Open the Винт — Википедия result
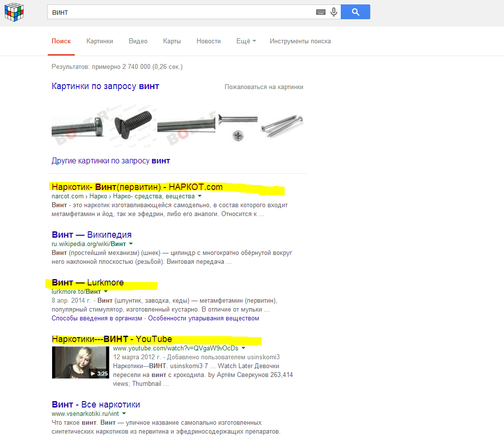 tap(91, 234)
